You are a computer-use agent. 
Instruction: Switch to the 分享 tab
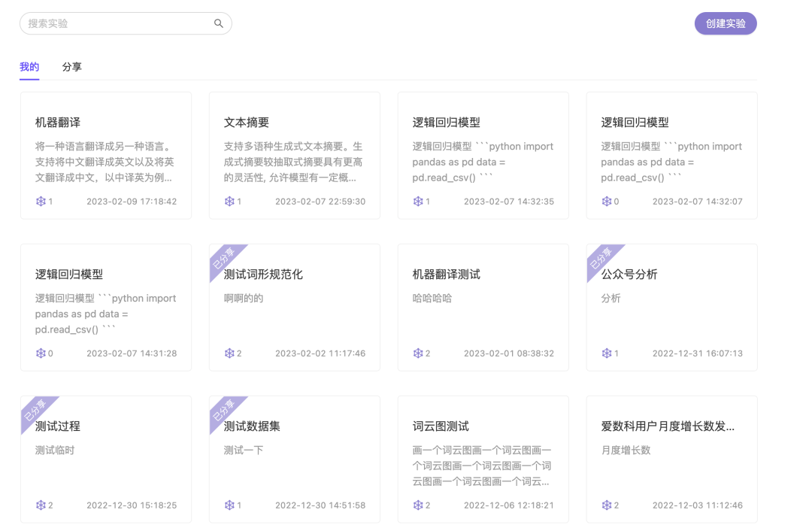tap(72, 66)
